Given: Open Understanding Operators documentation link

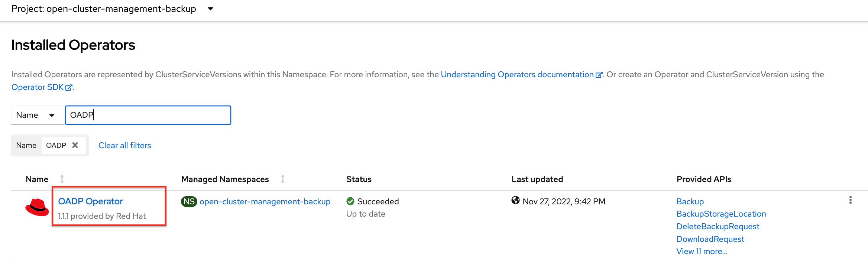Looking at the screenshot, I should (x=517, y=75).
